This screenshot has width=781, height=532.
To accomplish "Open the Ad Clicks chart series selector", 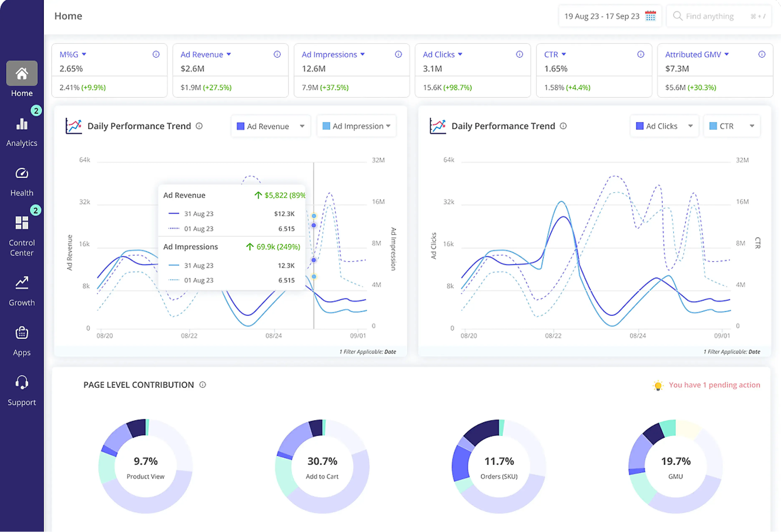I will [664, 126].
